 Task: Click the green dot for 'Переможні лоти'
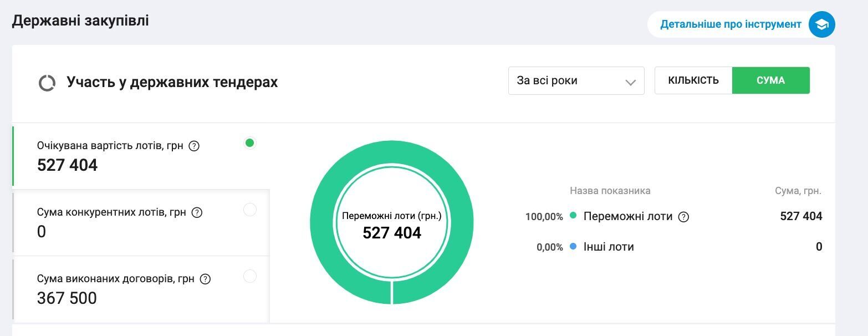tap(573, 216)
